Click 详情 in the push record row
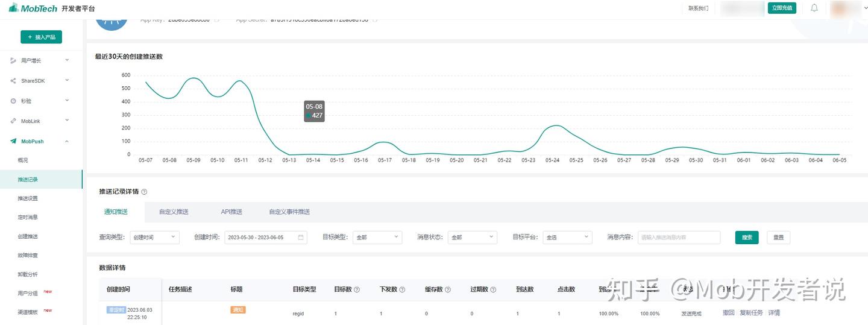 [774, 313]
